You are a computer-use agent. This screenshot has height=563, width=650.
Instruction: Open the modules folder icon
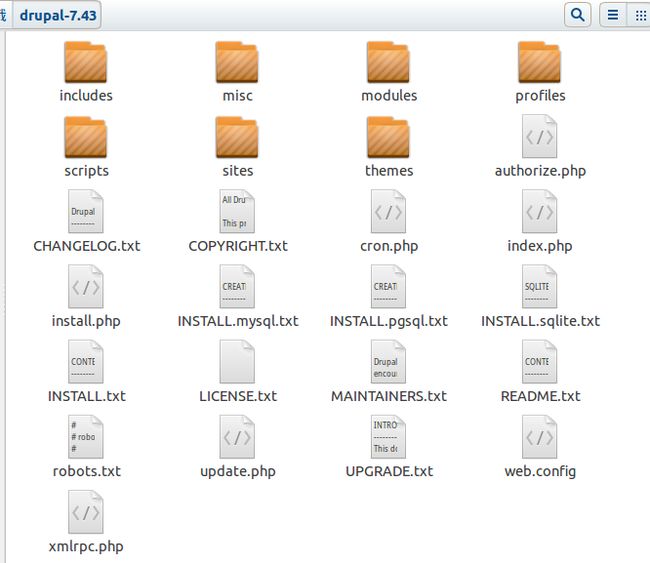point(388,62)
